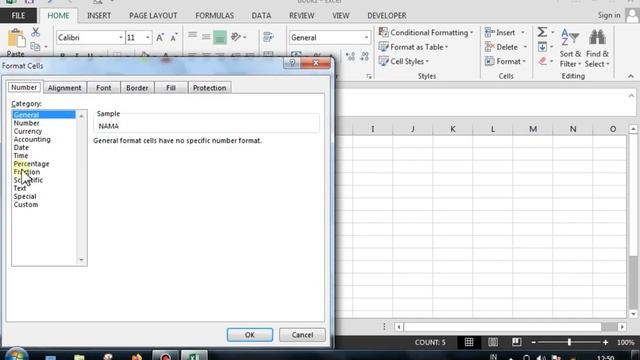Switch to Page Layout view in status bar

tap(493, 342)
